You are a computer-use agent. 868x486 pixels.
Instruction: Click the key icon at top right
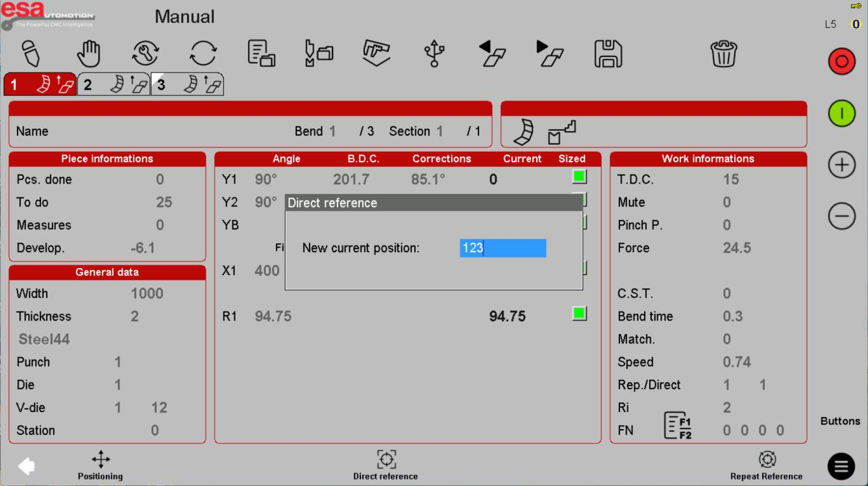click(856, 6)
